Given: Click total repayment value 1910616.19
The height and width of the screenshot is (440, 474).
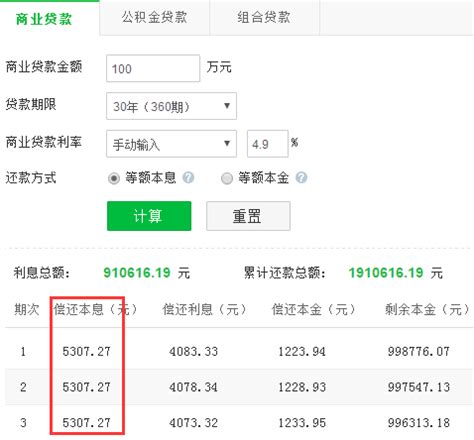Looking at the screenshot, I should point(386,273).
